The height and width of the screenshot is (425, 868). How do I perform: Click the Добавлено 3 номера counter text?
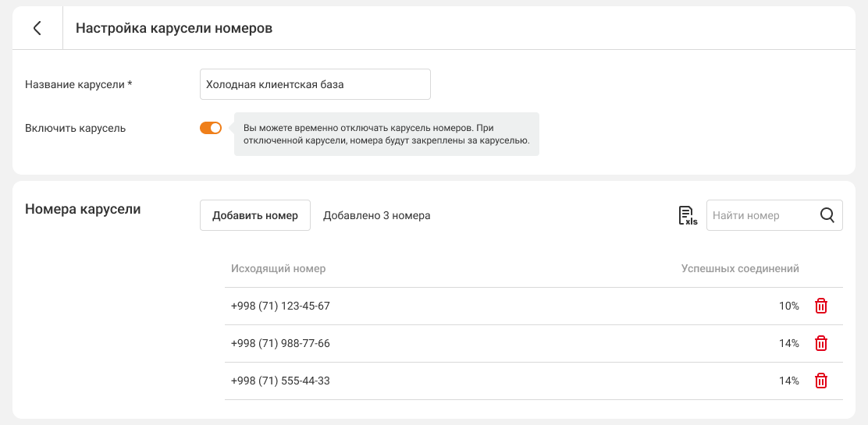376,216
